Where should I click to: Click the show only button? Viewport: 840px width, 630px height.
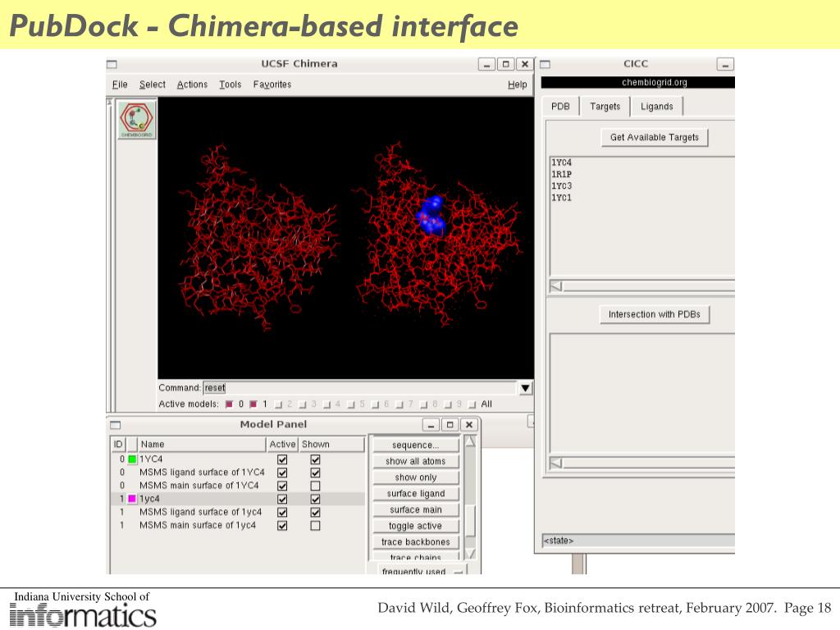[416, 477]
